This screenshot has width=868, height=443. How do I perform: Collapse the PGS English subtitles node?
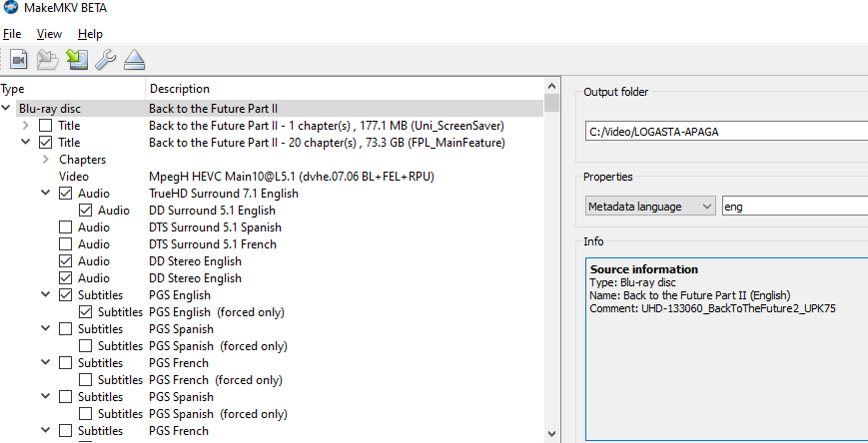tap(46, 294)
